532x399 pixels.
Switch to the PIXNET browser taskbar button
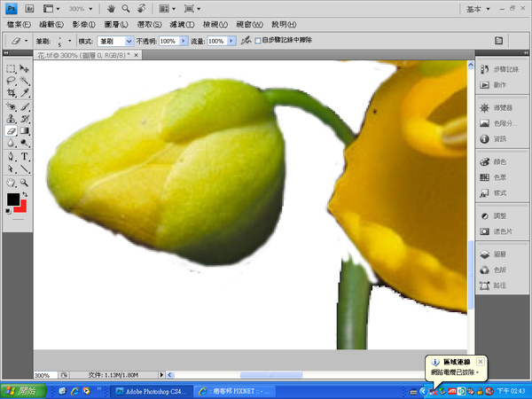pos(235,390)
